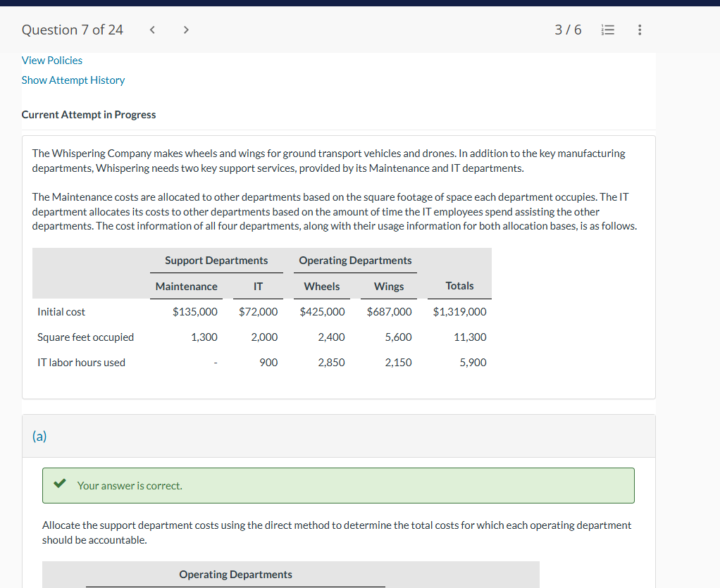Screen dimensions: 720x588
Task: Select the numbered list navigation icon
Action: tap(607, 30)
